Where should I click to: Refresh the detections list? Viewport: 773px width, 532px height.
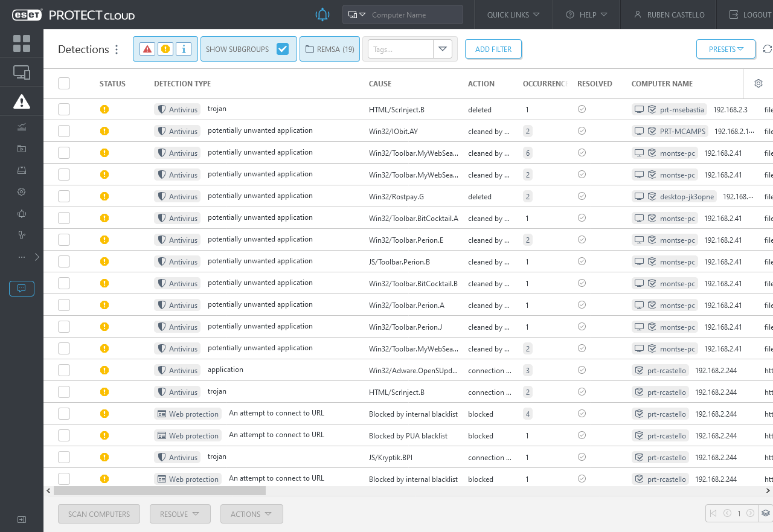click(768, 50)
